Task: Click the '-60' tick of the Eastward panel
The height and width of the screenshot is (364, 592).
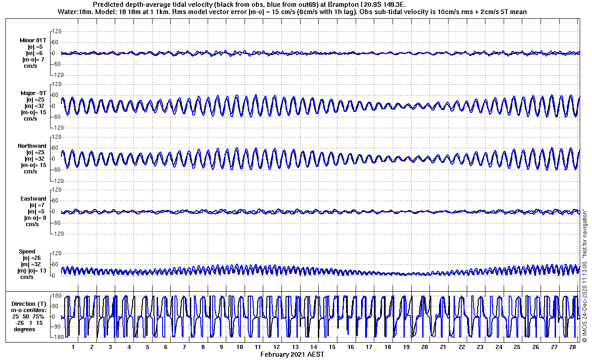Action: coord(56,222)
